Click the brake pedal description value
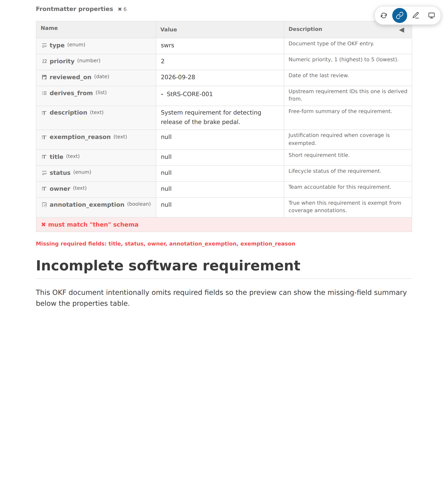448x498 pixels. [x=211, y=117]
